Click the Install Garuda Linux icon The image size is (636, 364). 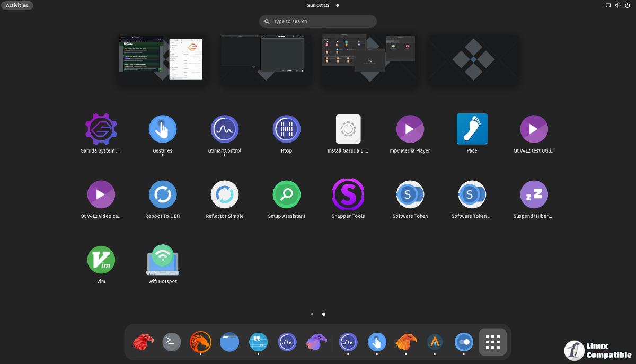pyautogui.click(x=348, y=129)
